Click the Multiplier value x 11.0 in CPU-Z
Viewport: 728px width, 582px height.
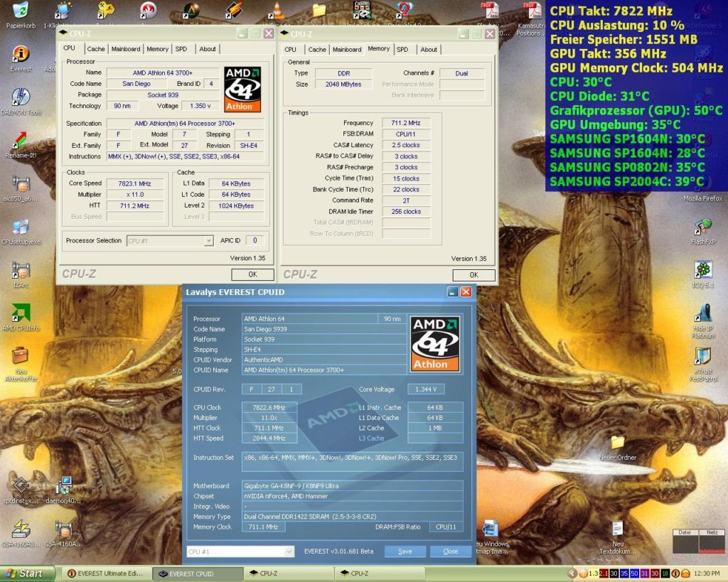(x=134, y=195)
